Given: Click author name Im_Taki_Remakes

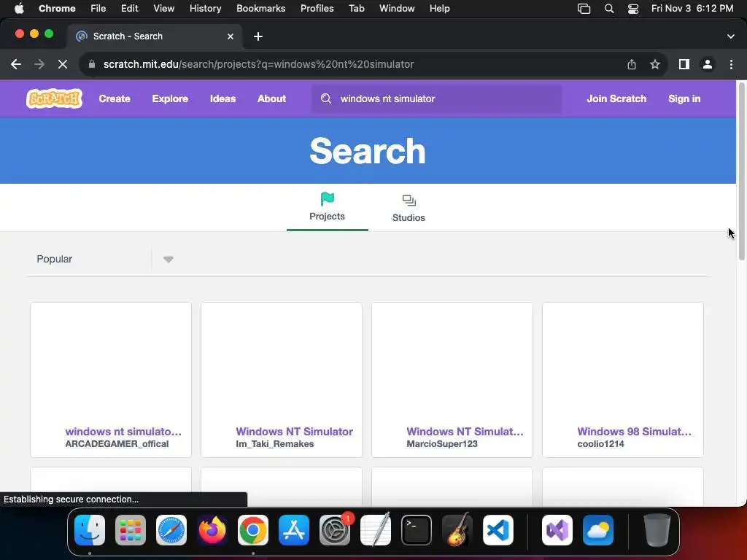Looking at the screenshot, I should pyautogui.click(x=275, y=444).
